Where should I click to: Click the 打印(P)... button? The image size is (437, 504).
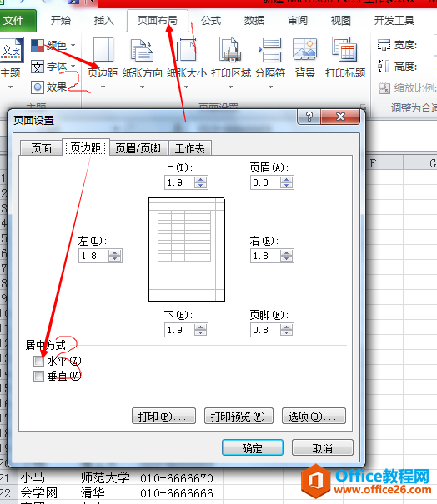coord(163,417)
